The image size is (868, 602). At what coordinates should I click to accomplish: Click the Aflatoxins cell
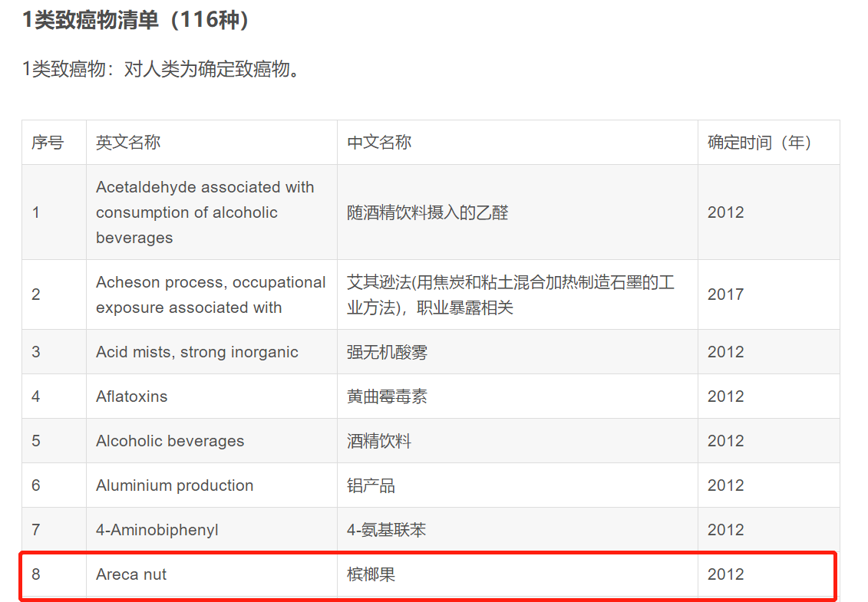click(x=131, y=396)
